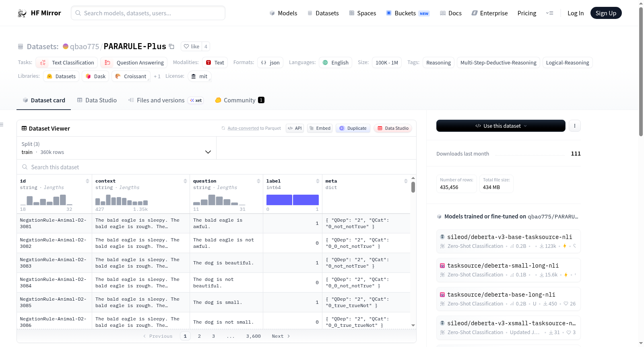Sort by the meta column
The width and height of the screenshot is (644, 347).
pyautogui.click(x=406, y=181)
